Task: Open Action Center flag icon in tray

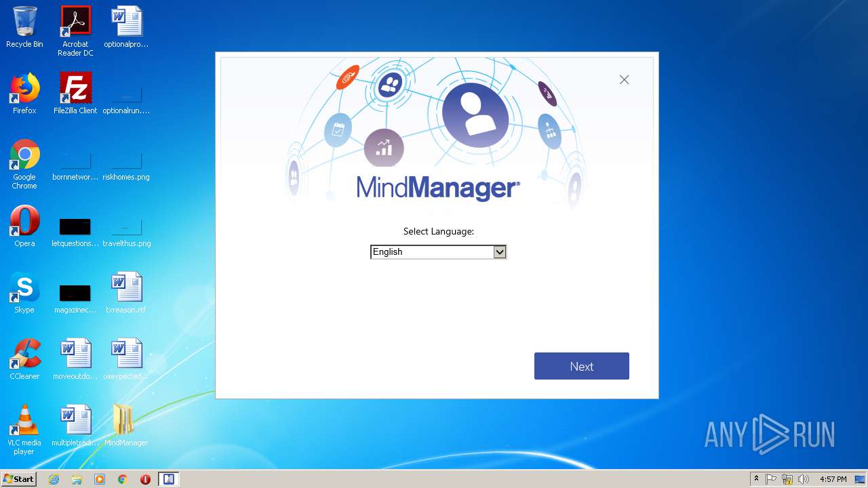Action: [771, 479]
